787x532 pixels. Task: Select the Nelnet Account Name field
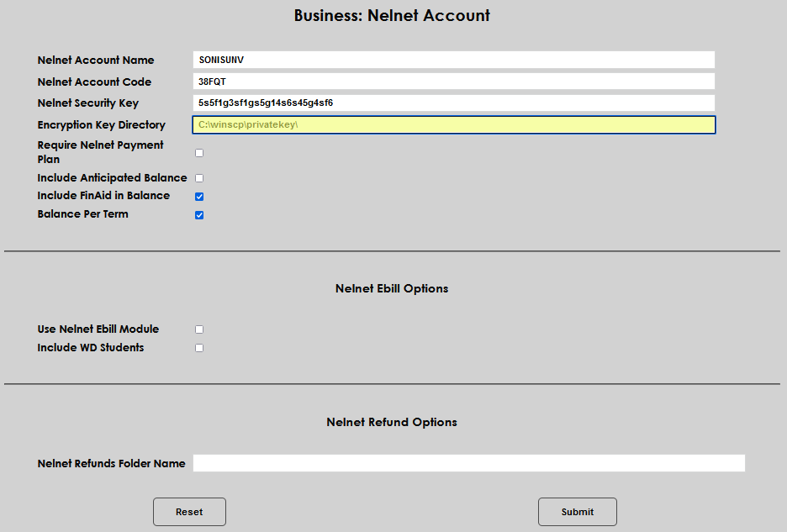tap(452, 59)
